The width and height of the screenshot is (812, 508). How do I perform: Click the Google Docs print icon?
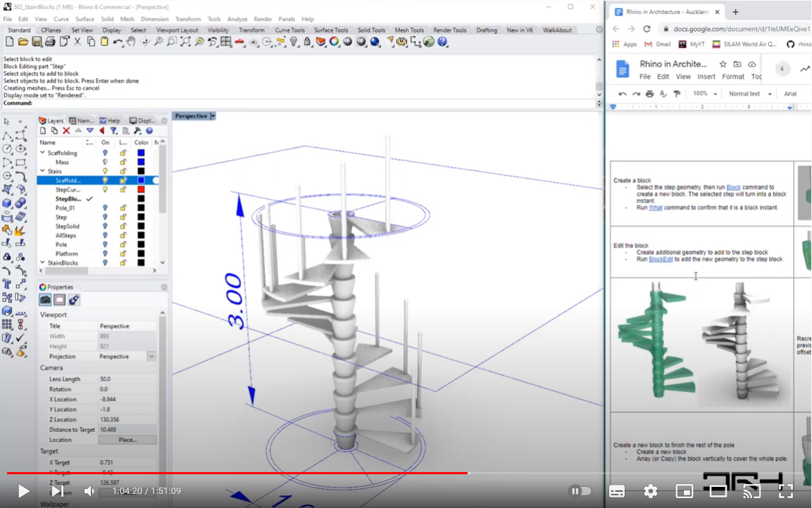pyautogui.click(x=649, y=94)
